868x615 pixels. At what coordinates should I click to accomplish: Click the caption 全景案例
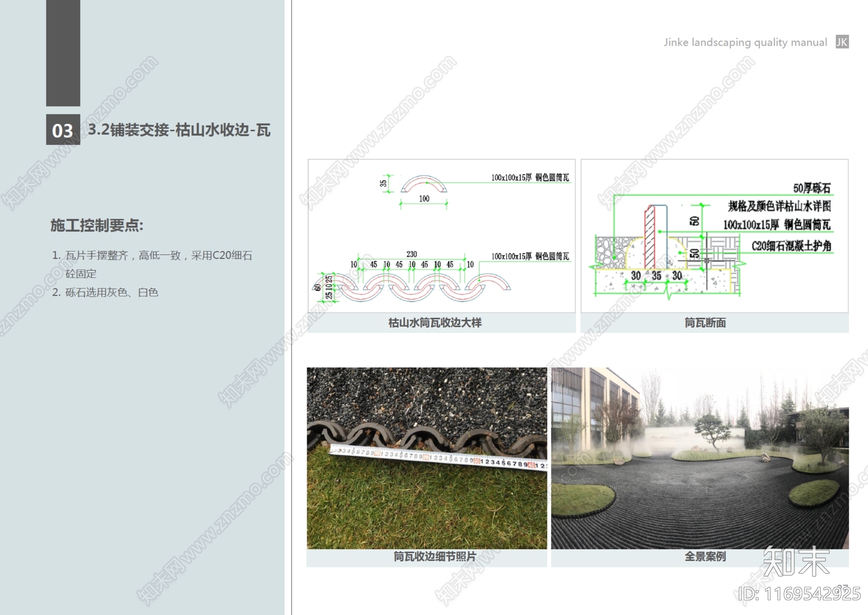pos(705,556)
